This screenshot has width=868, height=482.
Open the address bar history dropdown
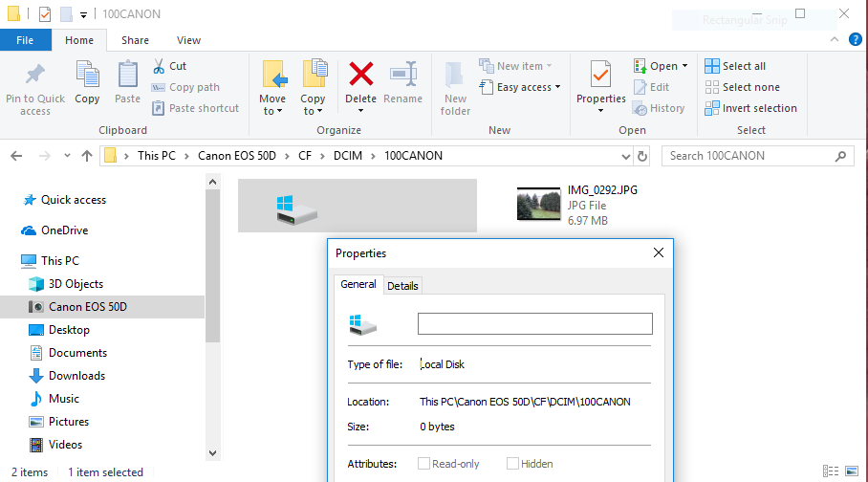(624, 156)
